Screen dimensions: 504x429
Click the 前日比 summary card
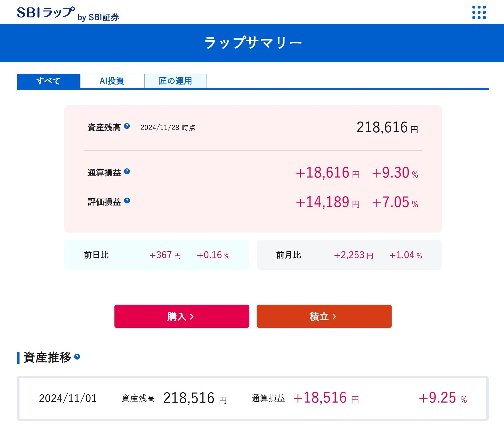pos(157,255)
